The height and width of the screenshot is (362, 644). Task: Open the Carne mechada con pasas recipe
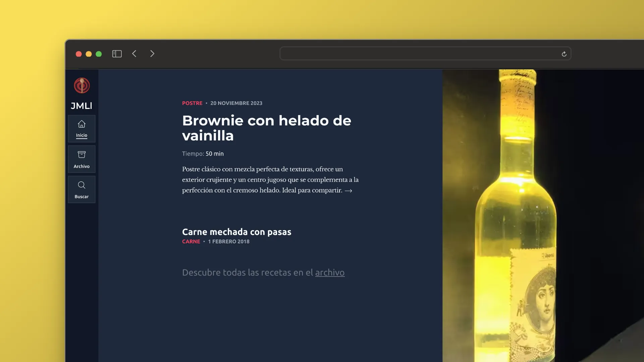[x=236, y=232]
